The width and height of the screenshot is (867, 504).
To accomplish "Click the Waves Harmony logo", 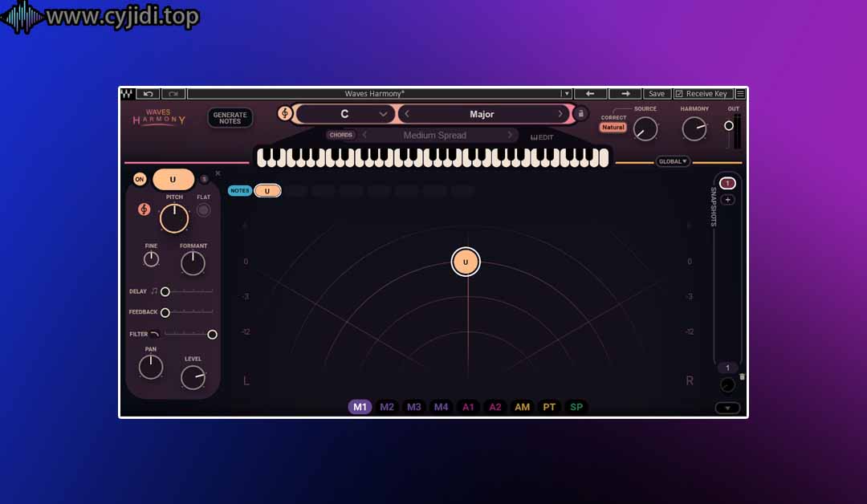I will coord(159,117).
